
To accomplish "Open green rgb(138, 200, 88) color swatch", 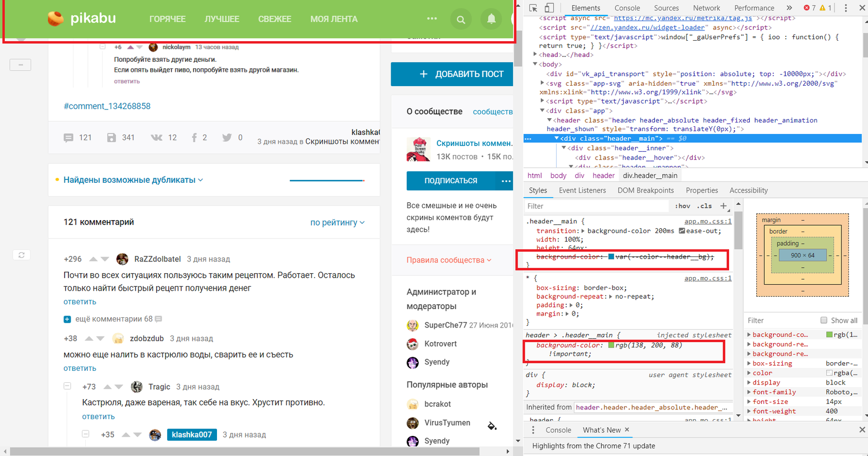I will [x=611, y=345].
